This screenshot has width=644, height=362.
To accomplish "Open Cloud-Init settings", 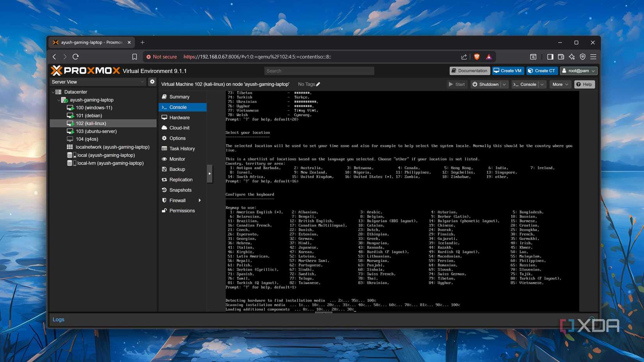I will [x=179, y=128].
